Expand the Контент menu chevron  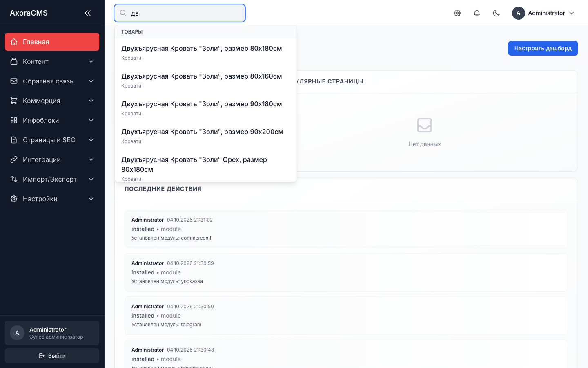(x=91, y=61)
